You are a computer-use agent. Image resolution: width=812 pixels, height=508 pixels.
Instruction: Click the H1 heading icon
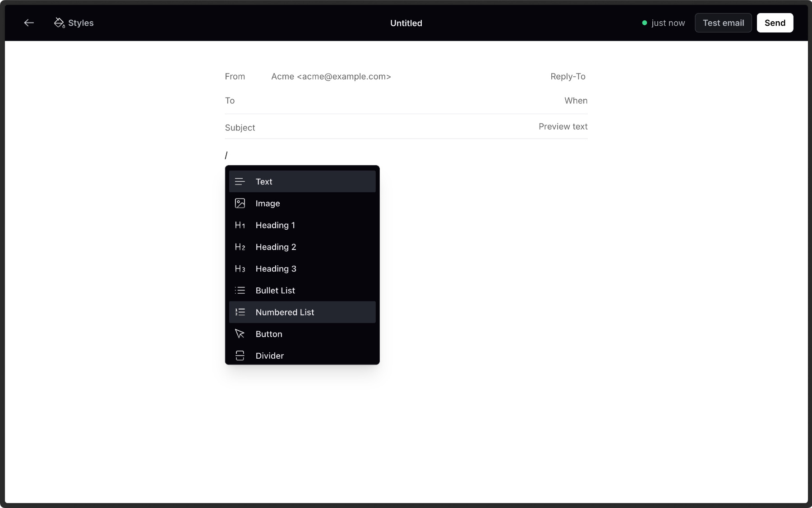pyautogui.click(x=240, y=225)
